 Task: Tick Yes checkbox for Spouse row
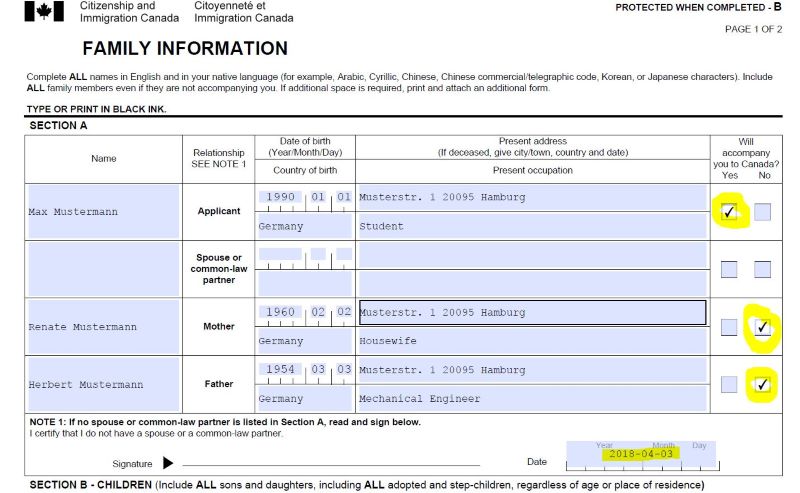(x=729, y=269)
